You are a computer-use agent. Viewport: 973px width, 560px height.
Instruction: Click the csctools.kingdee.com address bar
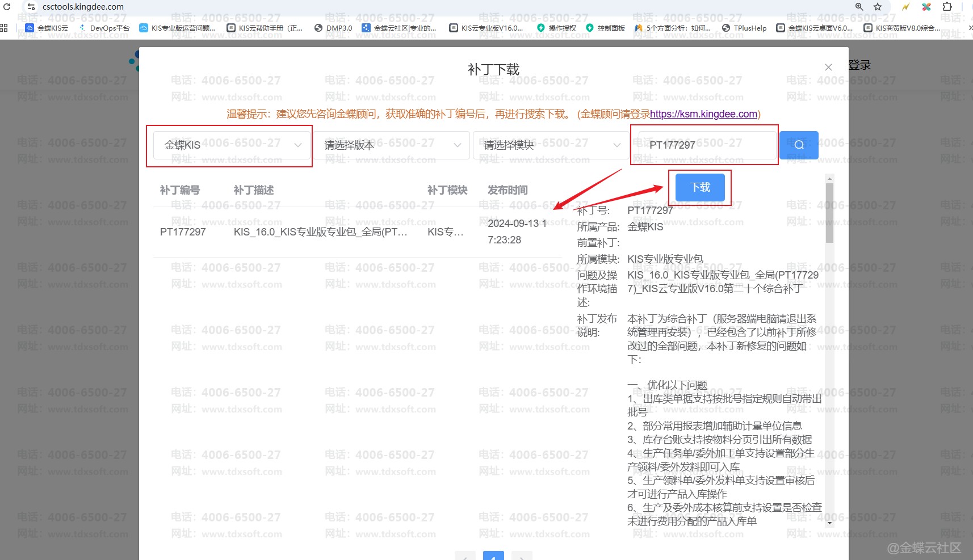83,7
